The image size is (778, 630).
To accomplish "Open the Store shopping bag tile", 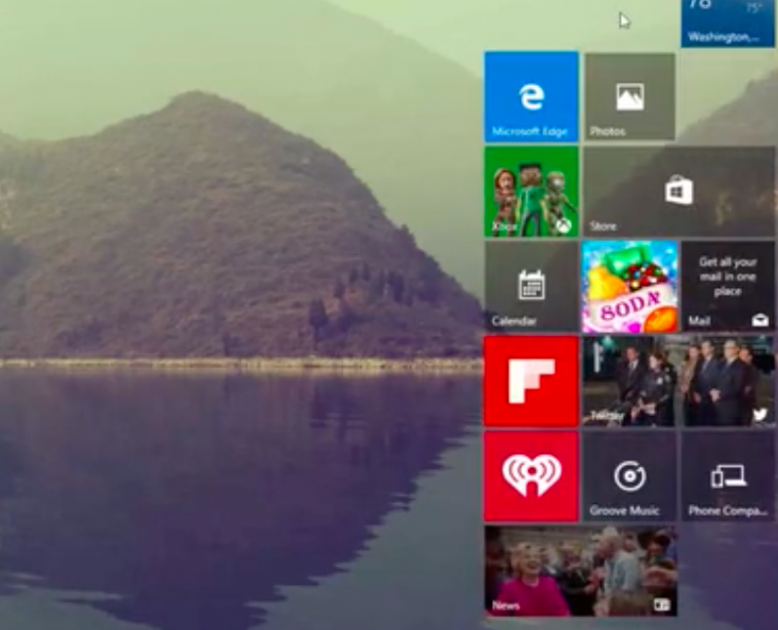I will coord(679,191).
